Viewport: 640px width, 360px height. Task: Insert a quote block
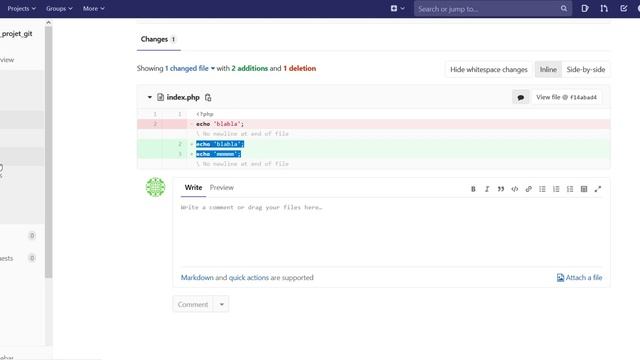pyautogui.click(x=501, y=189)
